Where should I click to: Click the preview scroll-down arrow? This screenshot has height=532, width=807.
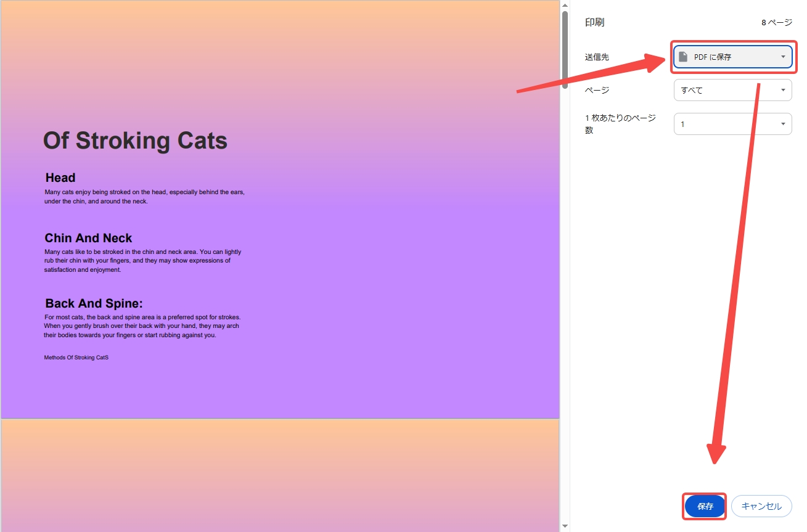coord(565,526)
